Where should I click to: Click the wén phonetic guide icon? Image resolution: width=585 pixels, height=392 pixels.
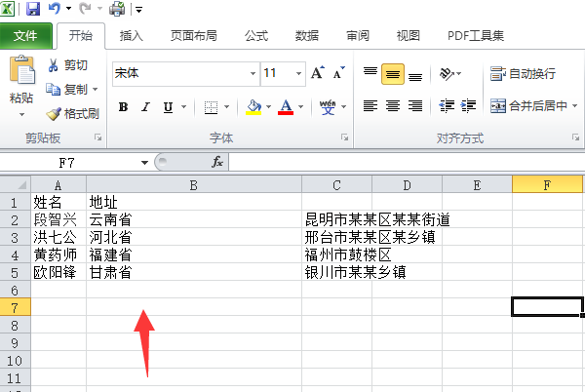[328, 107]
